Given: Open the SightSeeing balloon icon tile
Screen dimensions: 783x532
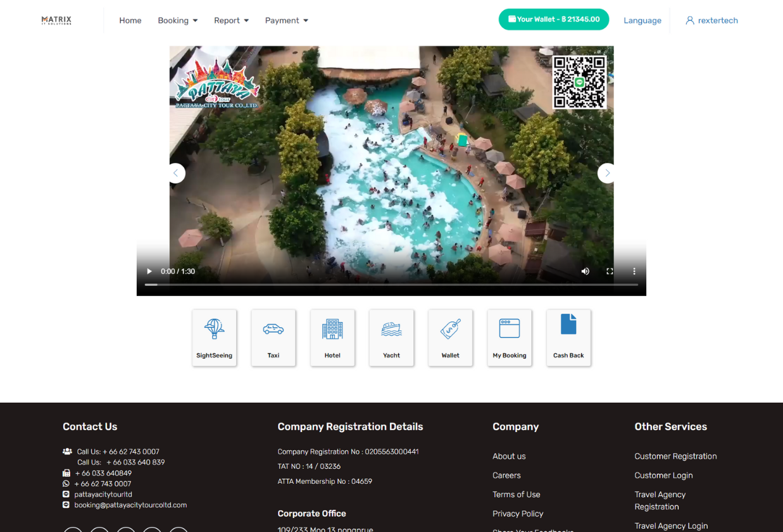Looking at the screenshot, I should click(214, 337).
